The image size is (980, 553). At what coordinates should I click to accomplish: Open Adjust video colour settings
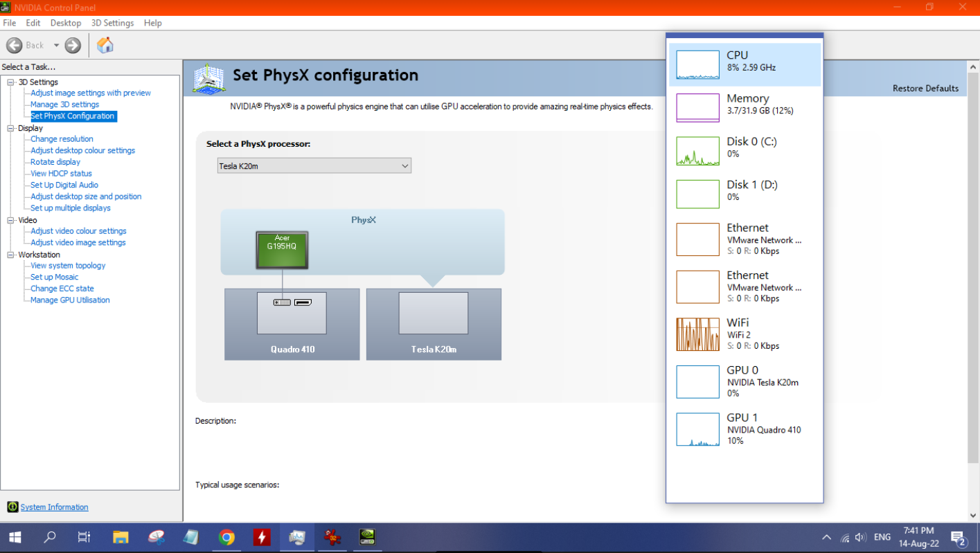point(78,231)
